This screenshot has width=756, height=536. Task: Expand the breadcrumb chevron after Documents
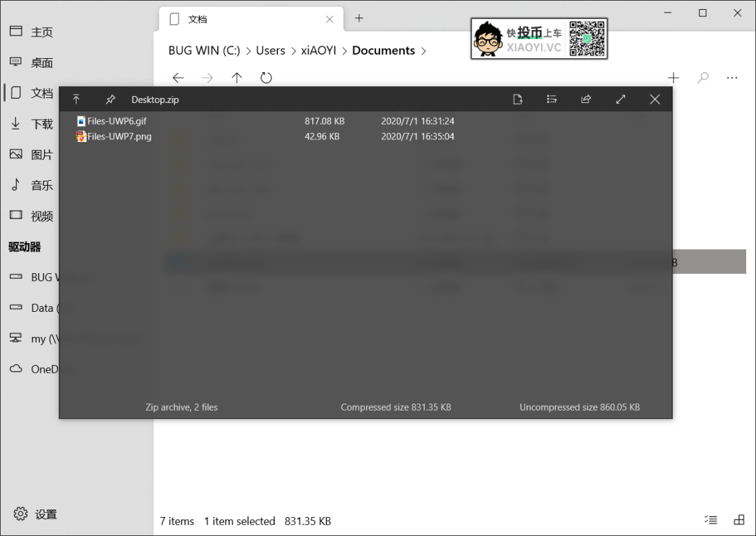pos(423,50)
